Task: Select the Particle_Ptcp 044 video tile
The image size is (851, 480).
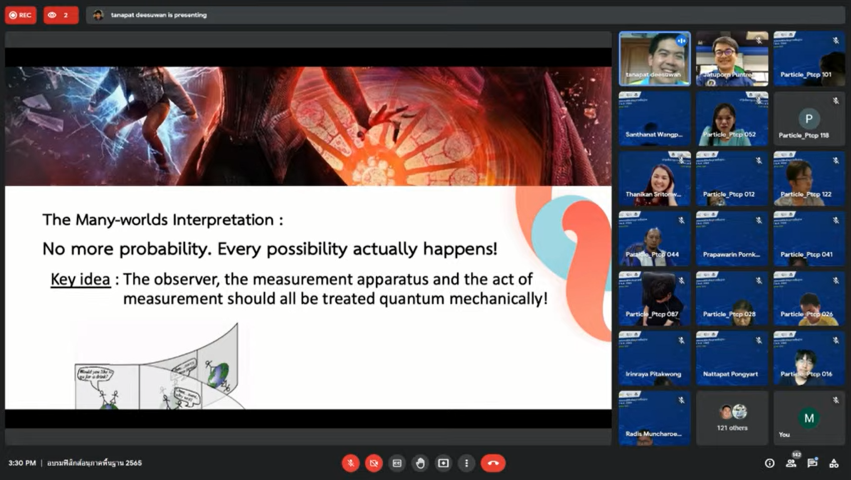Action: [x=655, y=238]
